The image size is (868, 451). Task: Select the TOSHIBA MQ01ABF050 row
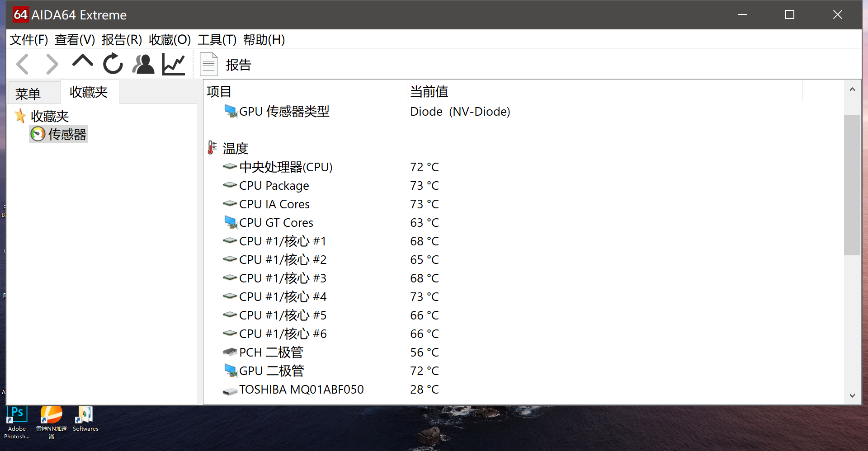[x=524, y=389]
